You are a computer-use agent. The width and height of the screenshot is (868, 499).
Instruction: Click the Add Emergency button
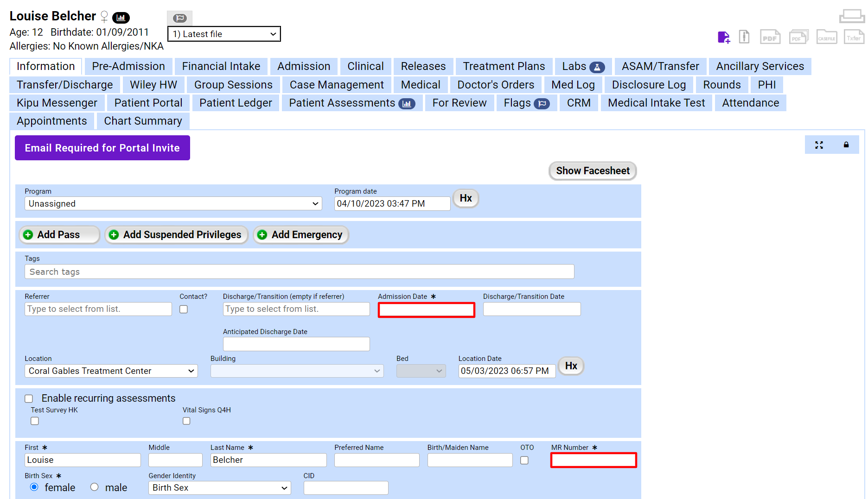[301, 235]
